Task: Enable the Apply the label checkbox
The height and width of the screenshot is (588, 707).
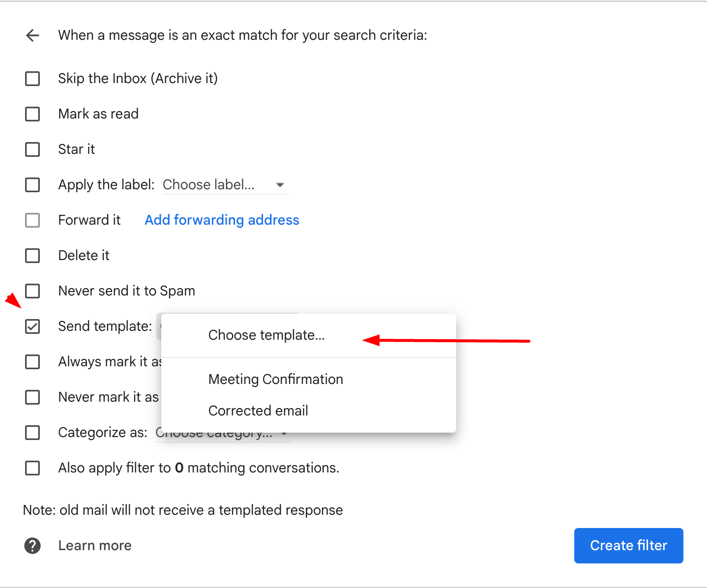Action: pyautogui.click(x=32, y=185)
